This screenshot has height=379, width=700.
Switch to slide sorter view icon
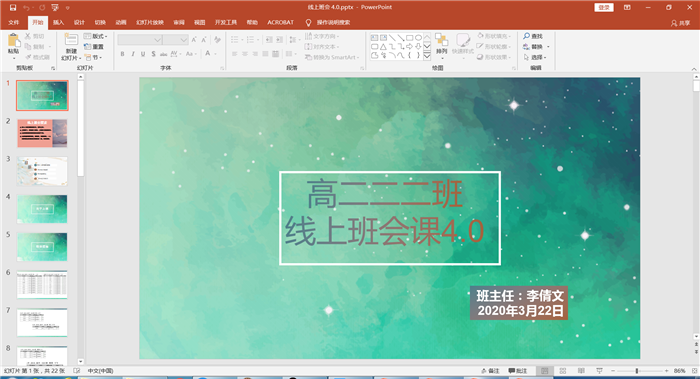tap(563, 371)
